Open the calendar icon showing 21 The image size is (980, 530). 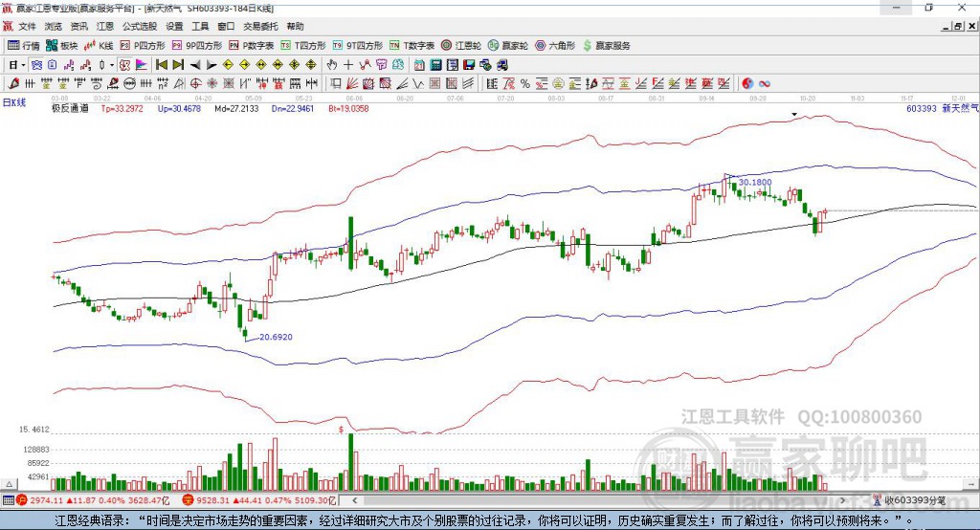point(419,65)
